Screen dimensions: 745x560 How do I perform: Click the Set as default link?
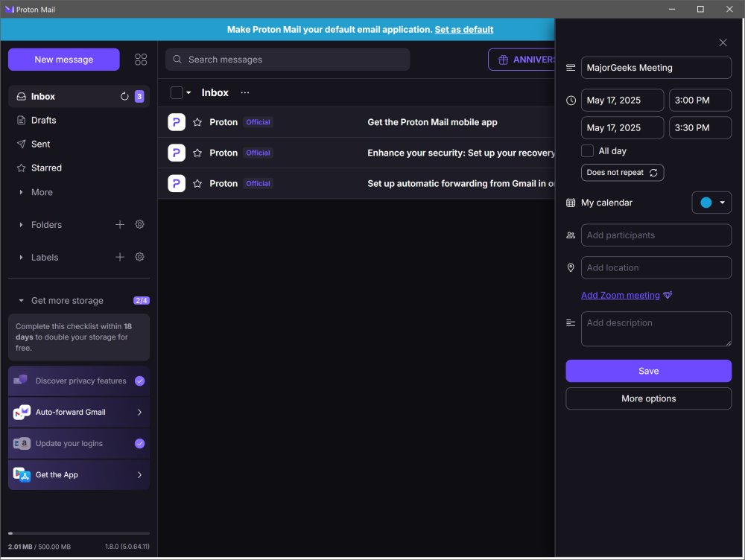(463, 30)
